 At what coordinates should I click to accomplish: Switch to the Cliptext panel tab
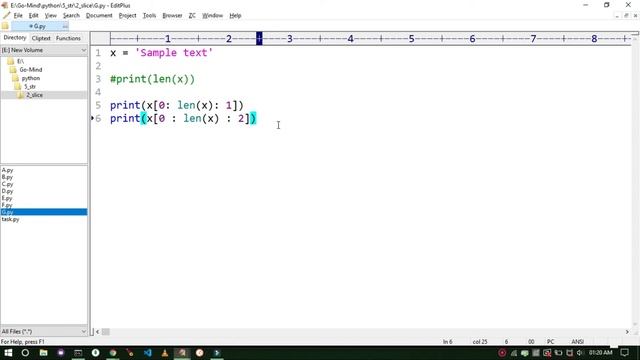(41, 38)
